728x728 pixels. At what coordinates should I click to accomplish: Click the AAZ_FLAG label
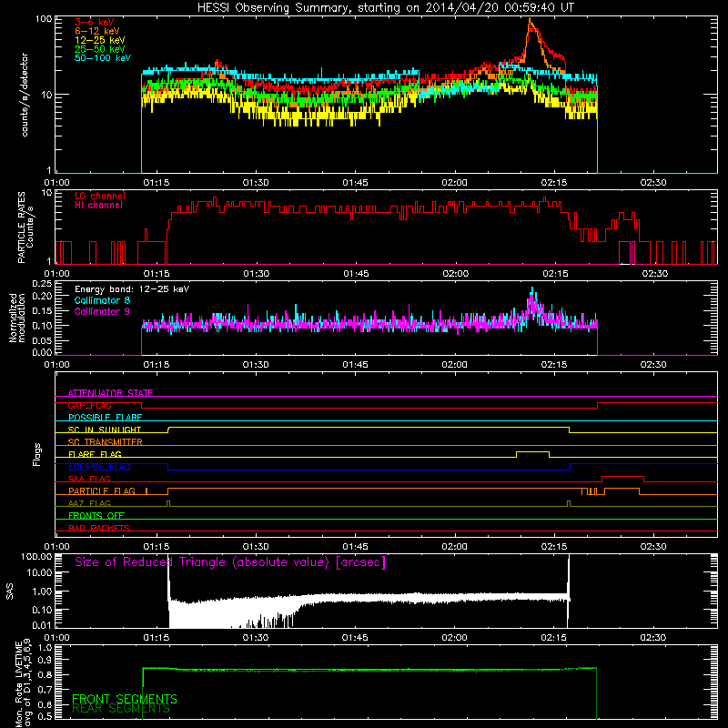(x=89, y=503)
